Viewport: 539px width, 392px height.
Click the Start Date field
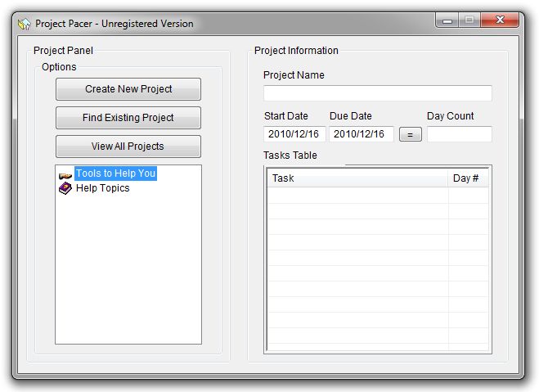point(294,133)
